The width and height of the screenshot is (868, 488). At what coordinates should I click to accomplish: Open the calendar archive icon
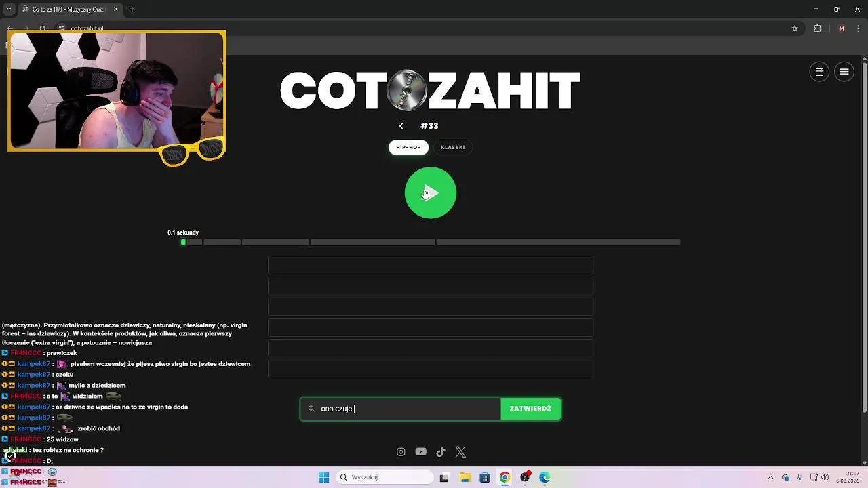[819, 72]
